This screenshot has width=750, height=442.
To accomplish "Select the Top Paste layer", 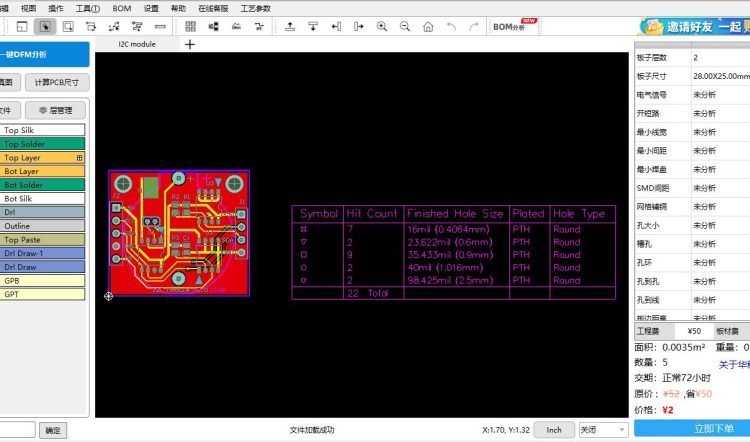I will point(43,240).
